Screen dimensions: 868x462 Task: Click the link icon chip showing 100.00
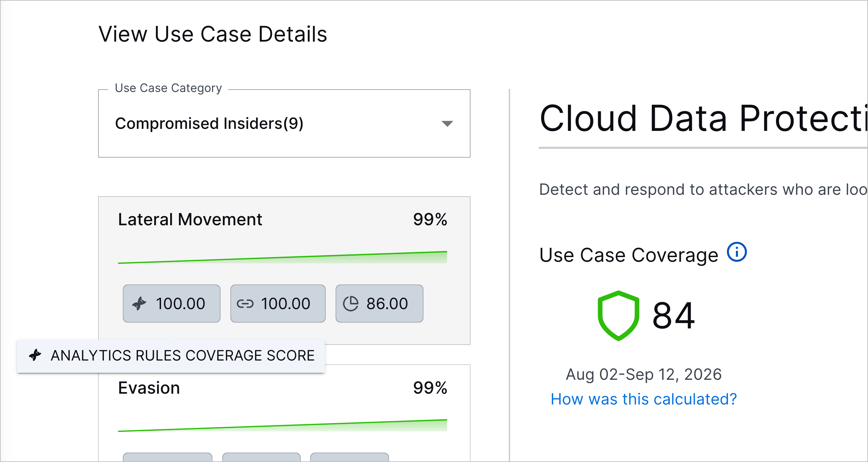point(278,303)
